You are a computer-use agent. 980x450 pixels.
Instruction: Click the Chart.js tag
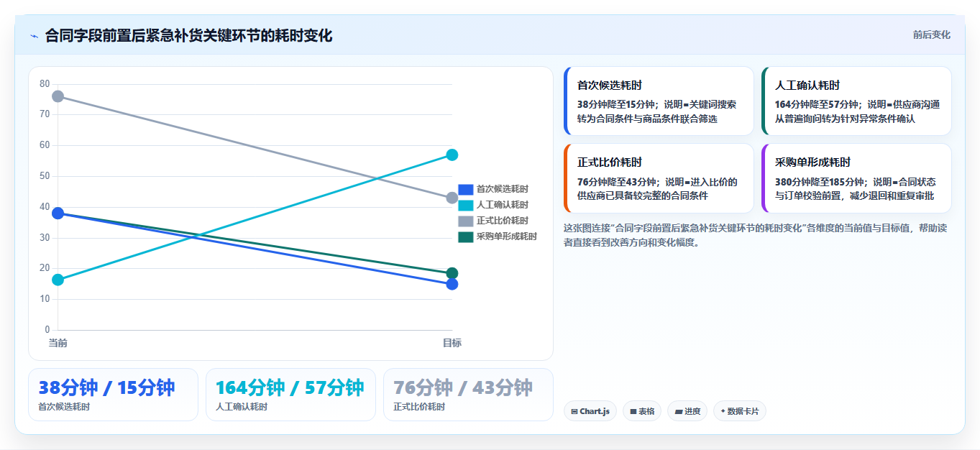pos(590,411)
